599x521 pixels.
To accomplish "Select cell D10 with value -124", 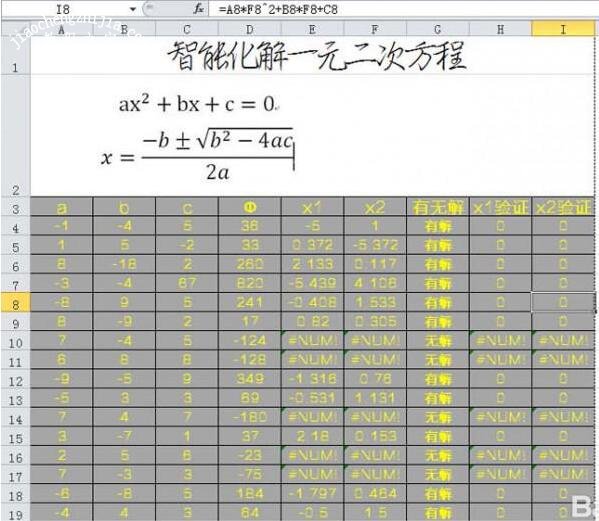I will (x=249, y=340).
